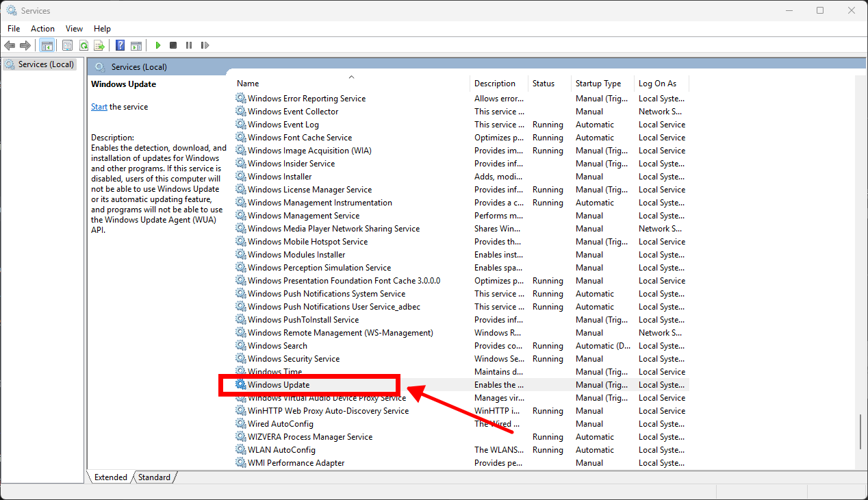Screen dimensions: 868x500
Task: Click the Pause Service toolbar icon
Action: (189, 45)
